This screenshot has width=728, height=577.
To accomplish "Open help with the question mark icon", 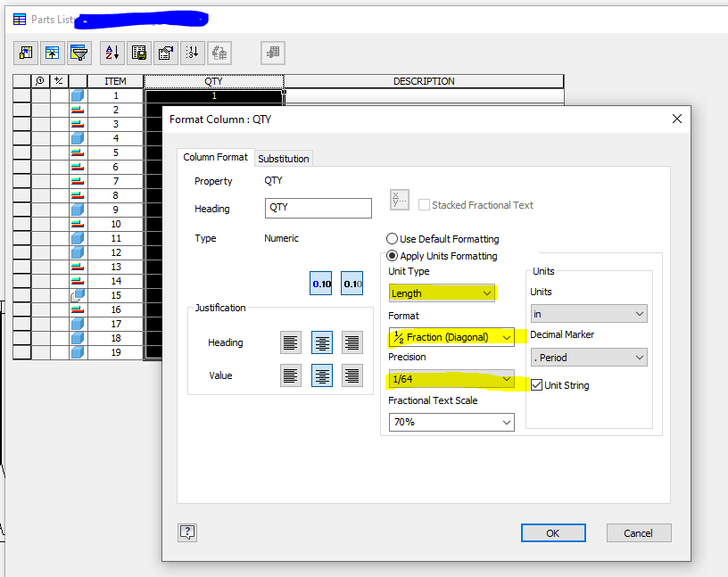I will (187, 532).
